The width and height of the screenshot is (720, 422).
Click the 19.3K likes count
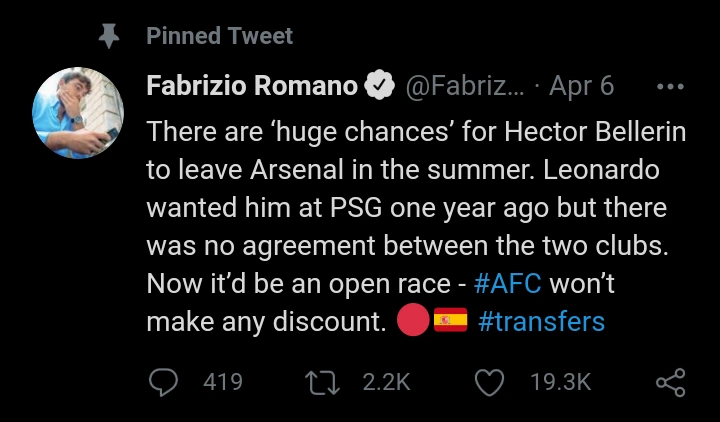[x=561, y=381]
